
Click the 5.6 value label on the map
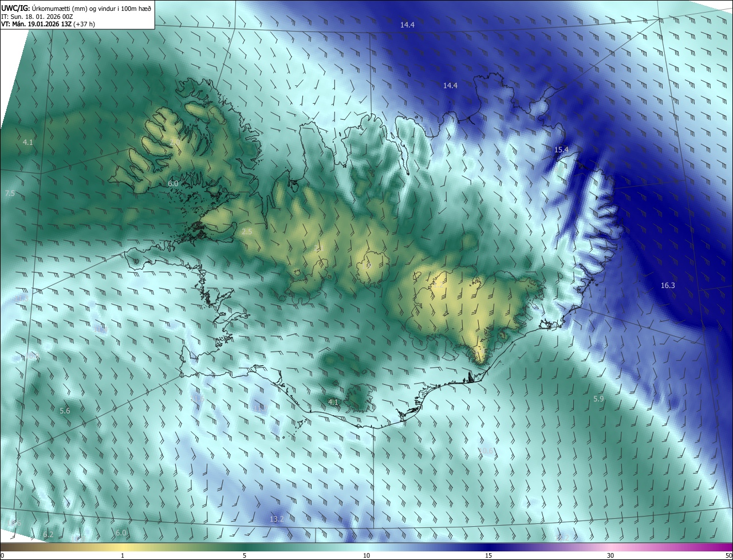click(x=65, y=411)
